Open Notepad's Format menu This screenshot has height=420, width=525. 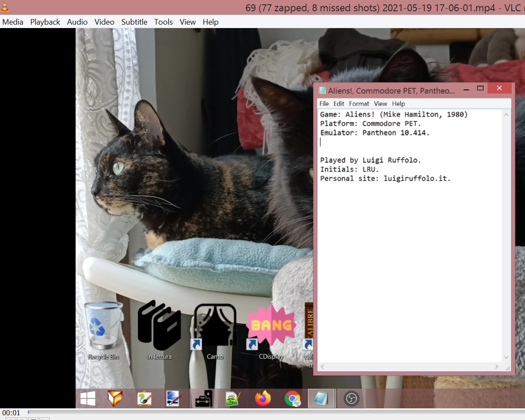tap(359, 104)
